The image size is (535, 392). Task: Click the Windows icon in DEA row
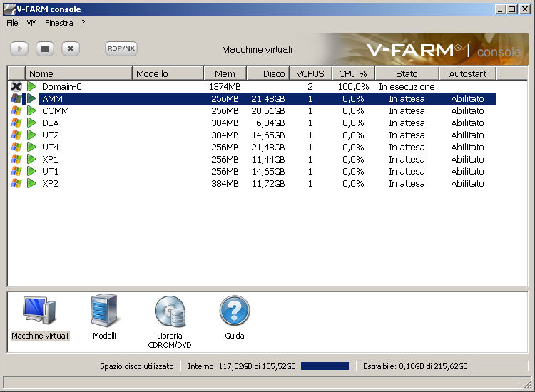click(x=16, y=123)
